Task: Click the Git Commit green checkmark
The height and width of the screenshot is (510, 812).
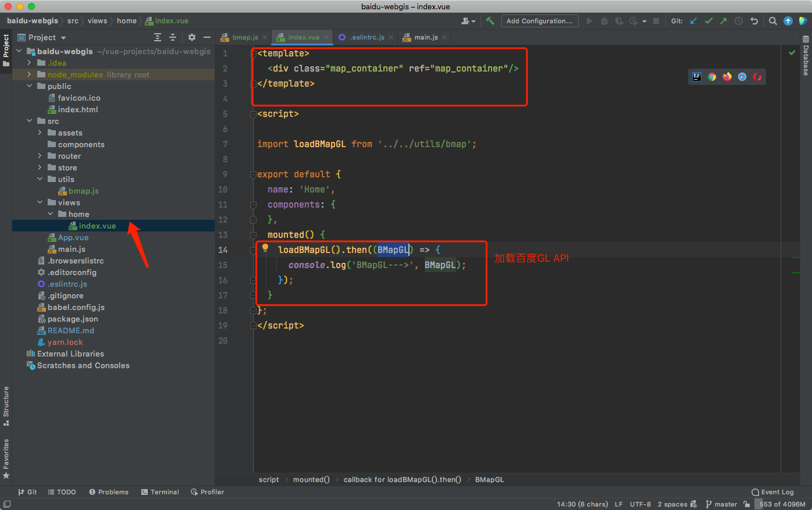Action: [708, 21]
